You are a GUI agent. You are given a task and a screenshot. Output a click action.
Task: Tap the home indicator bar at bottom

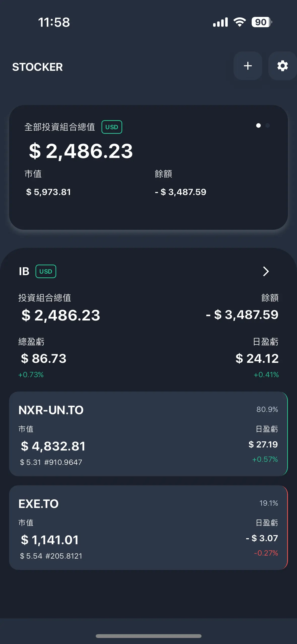(149, 636)
